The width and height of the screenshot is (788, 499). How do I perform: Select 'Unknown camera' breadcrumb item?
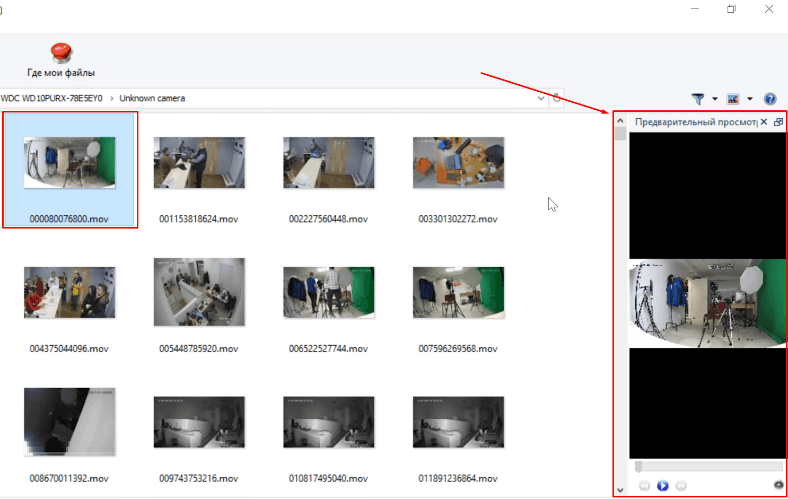(152, 98)
